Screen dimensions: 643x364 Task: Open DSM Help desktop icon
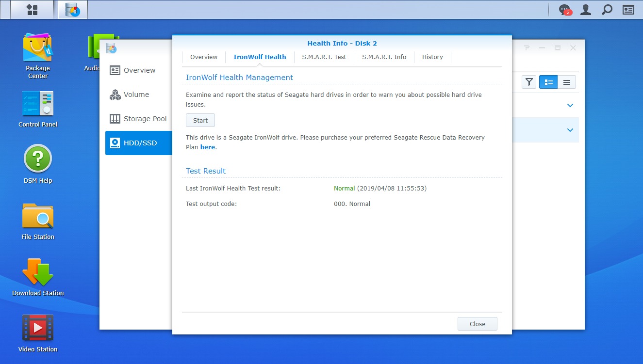[x=38, y=164]
